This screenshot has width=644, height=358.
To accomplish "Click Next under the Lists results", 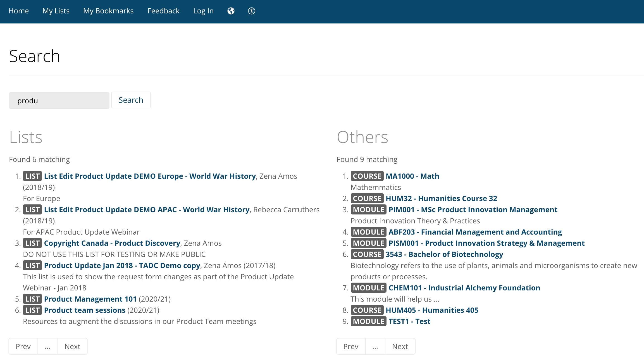I will click(72, 347).
